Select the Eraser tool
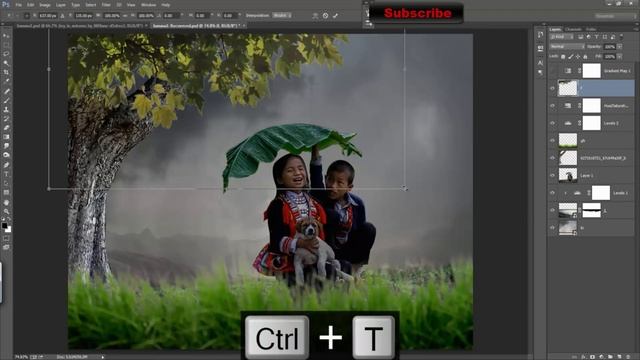This screenshot has width=640, height=360. click(6, 128)
